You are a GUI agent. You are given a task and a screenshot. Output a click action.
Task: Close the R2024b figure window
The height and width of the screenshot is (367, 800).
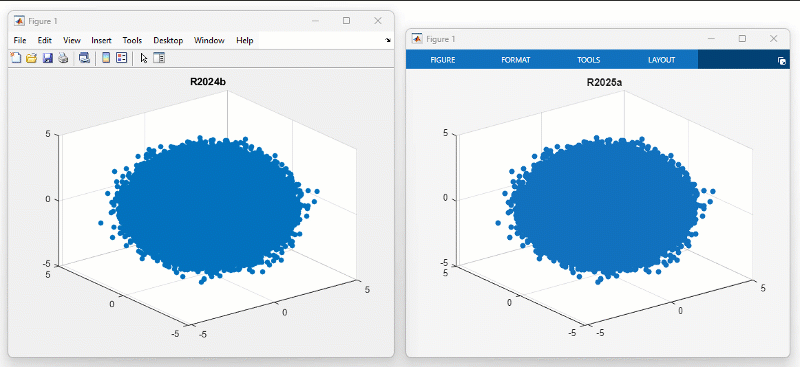(x=378, y=20)
